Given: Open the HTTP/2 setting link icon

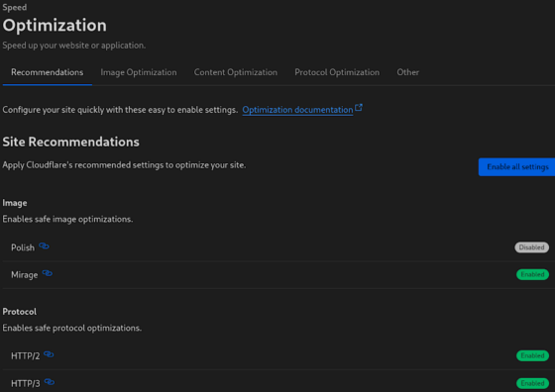Looking at the screenshot, I should pos(49,354).
